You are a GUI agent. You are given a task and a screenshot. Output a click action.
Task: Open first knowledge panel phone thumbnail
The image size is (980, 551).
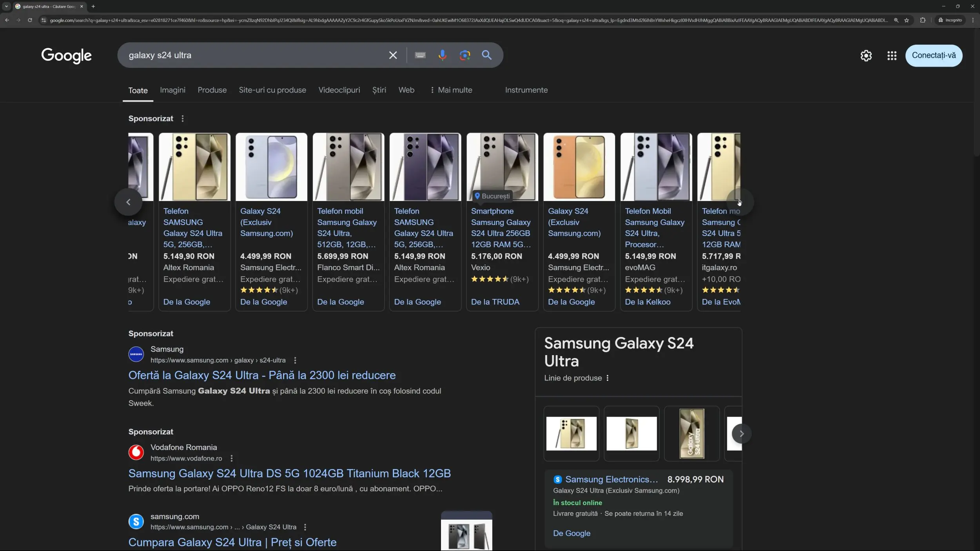tap(571, 433)
